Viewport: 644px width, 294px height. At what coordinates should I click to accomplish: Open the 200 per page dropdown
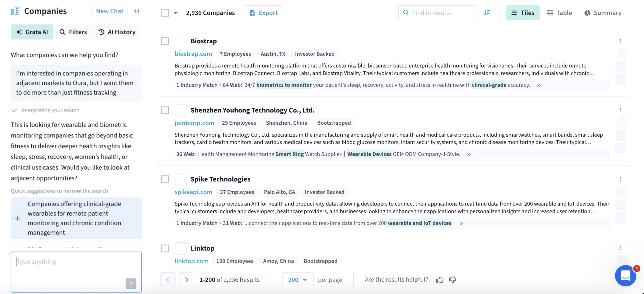pyautogui.click(x=298, y=280)
